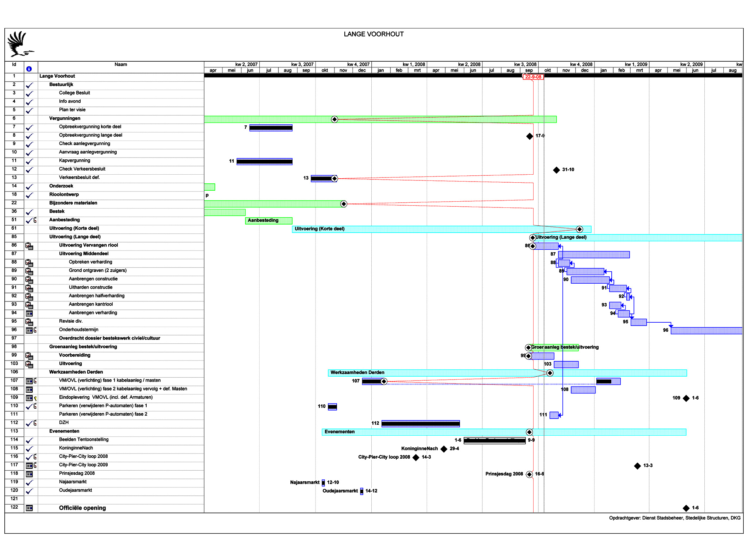The height and width of the screenshot is (560, 747).
Task: Click the indicator icon for Groenaanleg Voorbereiding
Action: (x=29, y=356)
